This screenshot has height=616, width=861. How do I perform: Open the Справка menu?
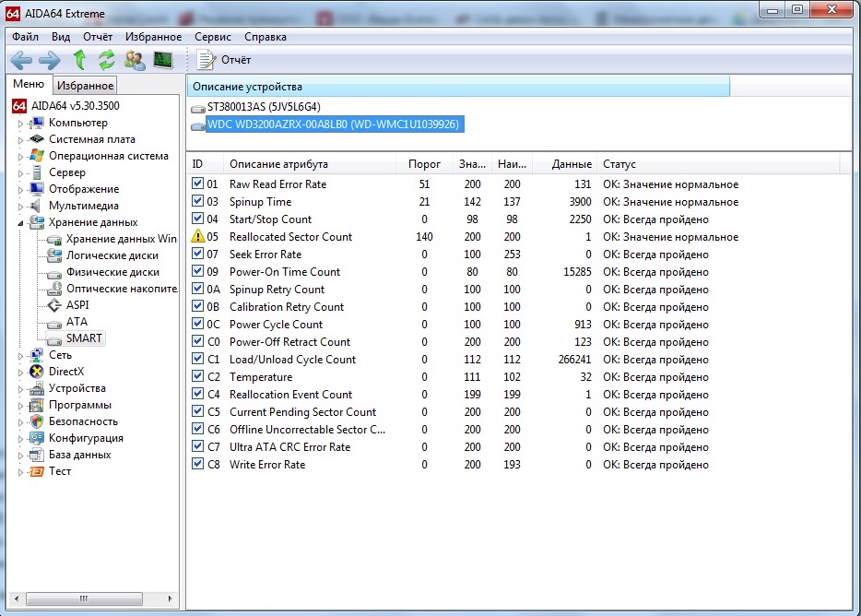(x=265, y=37)
